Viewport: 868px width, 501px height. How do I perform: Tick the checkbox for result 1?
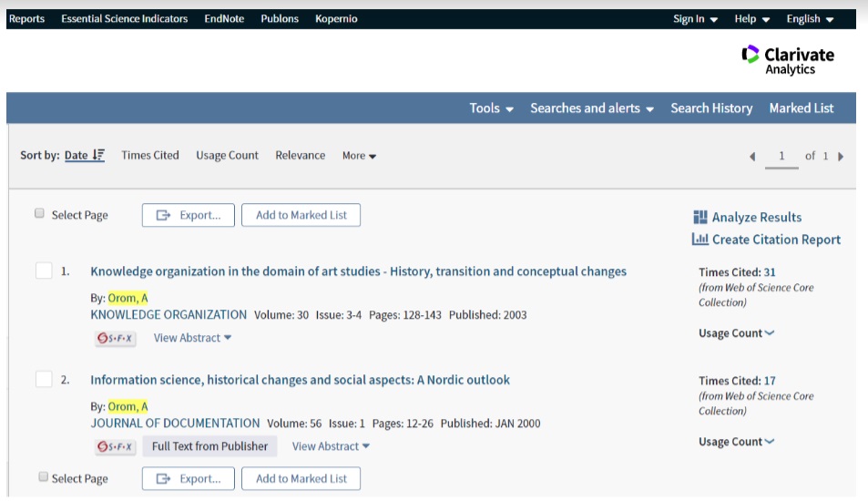[44, 271]
